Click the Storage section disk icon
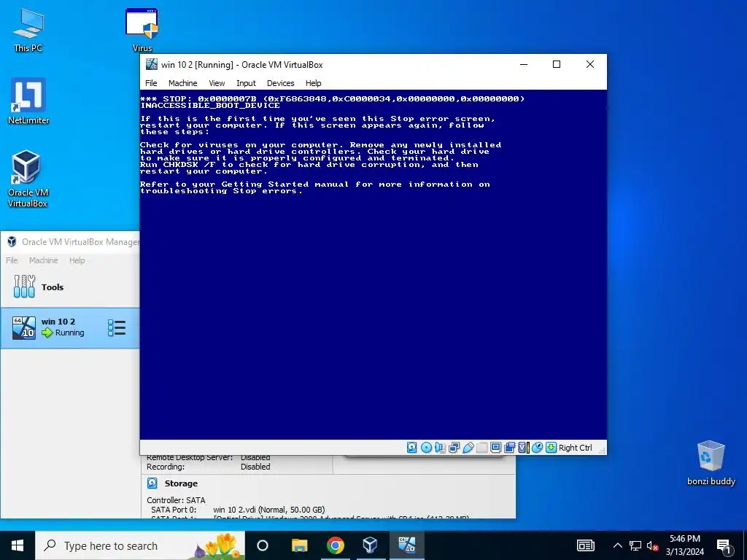747x560 pixels. [x=152, y=483]
